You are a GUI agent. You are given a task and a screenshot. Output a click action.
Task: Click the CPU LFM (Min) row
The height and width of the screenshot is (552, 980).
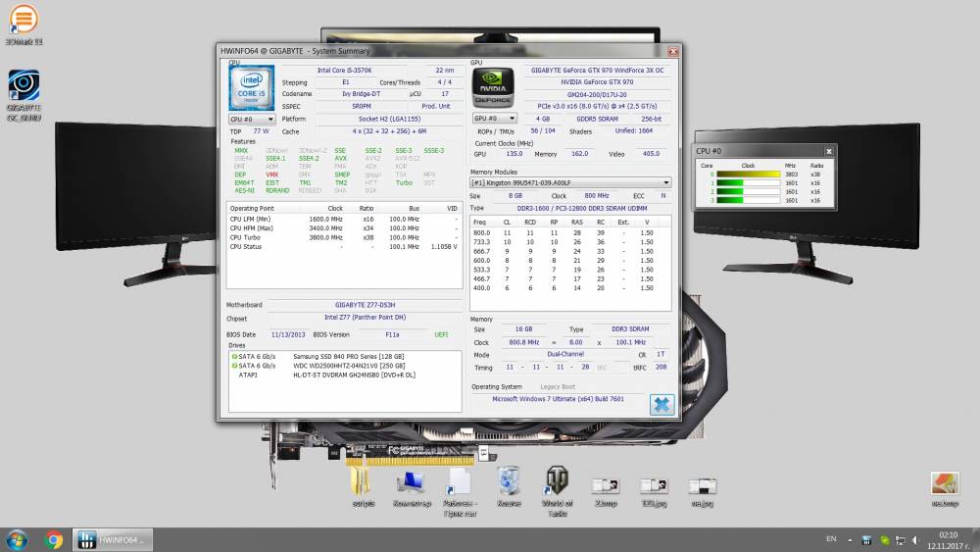344,220
